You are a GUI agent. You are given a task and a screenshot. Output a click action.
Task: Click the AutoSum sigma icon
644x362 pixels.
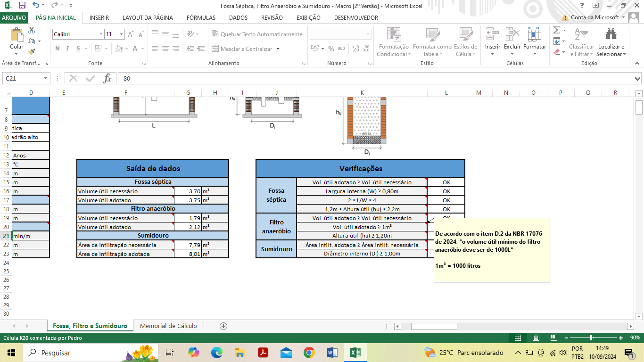tap(556, 30)
